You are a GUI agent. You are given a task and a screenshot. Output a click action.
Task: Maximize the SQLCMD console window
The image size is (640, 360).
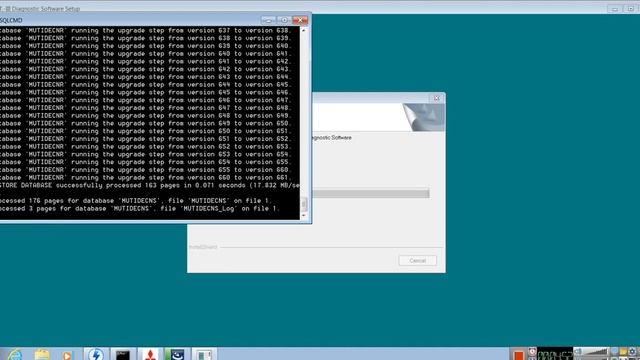coord(284,20)
